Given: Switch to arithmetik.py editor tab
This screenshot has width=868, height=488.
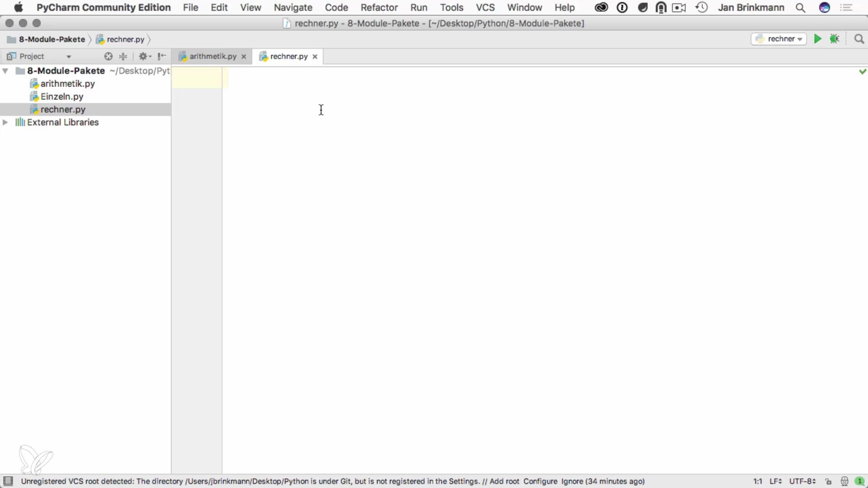Looking at the screenshot, I should [212, 56].
